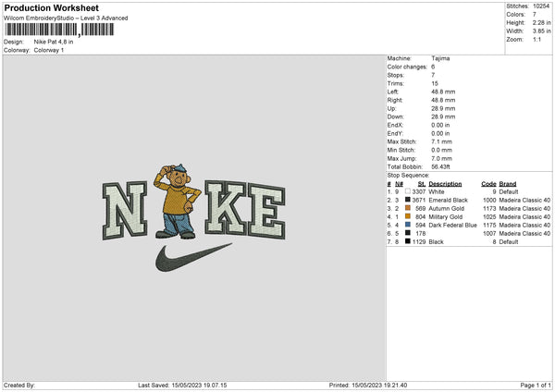Select the Emerald Black color swatch

click(x=408, y=200)
